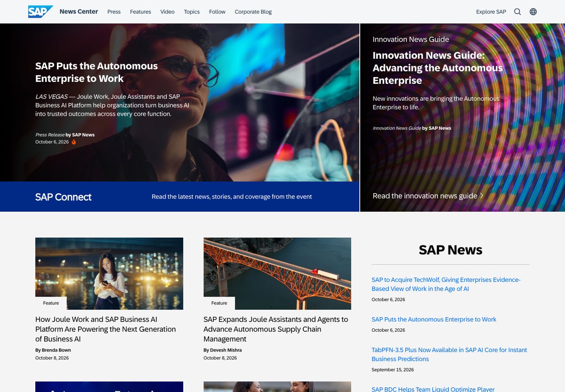The height and width of the screenshot is (392, 565).
Task: Click the SAP News sidebar heading
Action: point(451,250)
